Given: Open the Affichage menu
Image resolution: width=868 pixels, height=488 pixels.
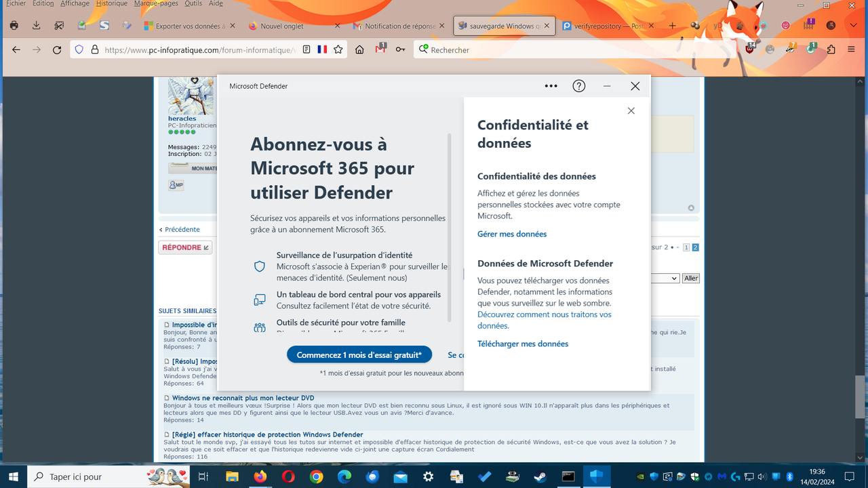Looking at the screenshot, I should pyautogui.click(x=75, y=3).
